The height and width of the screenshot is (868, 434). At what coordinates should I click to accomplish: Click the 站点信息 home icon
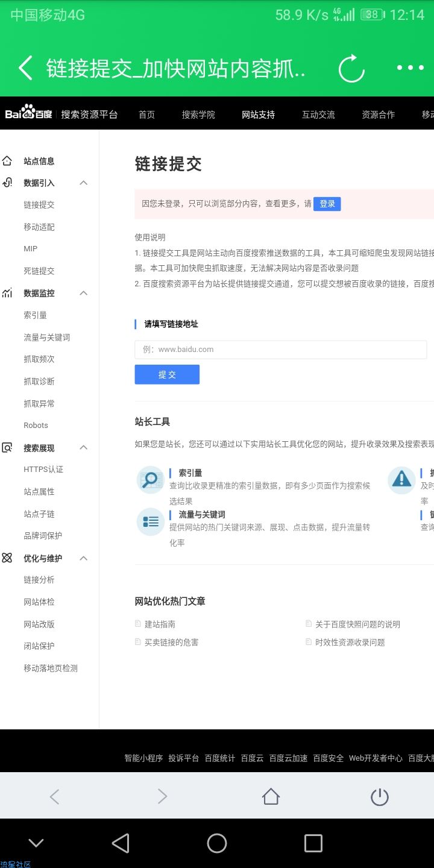pos(7,161)
